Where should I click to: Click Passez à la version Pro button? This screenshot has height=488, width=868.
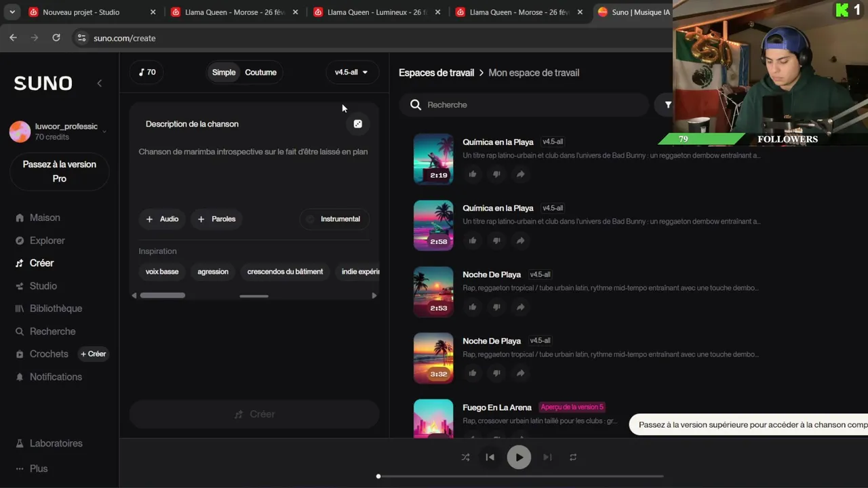(60, 171)
